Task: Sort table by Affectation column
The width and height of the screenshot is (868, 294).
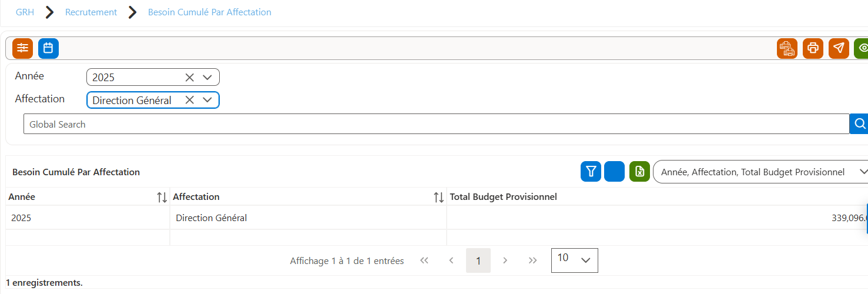Action: tap(438, 198)
